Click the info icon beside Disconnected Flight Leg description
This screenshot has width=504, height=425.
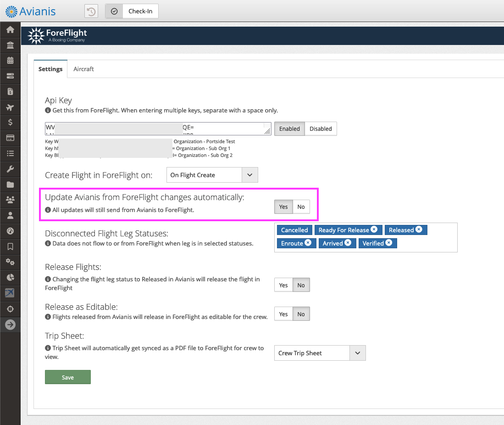click(48, 244)
